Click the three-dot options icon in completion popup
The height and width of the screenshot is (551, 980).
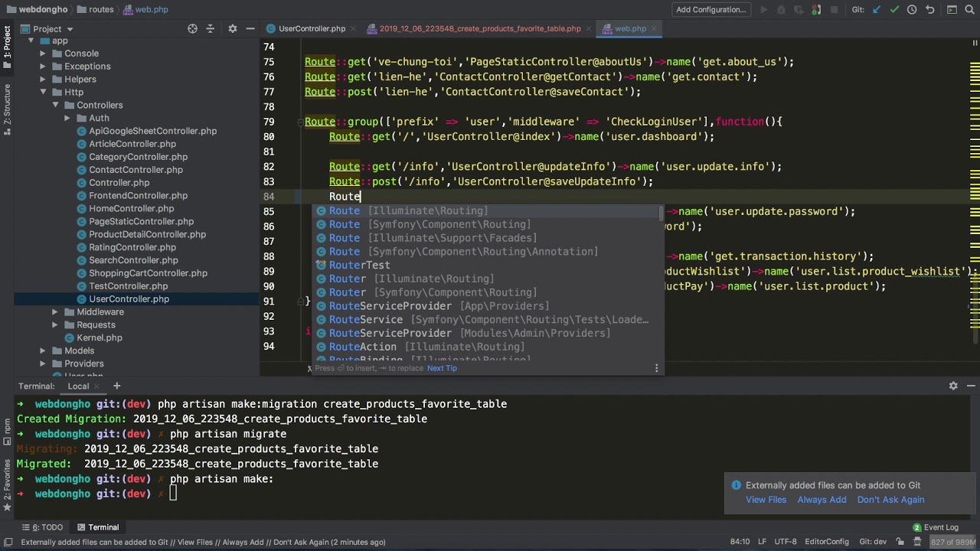pyautogui.click(x=656, y=368)
